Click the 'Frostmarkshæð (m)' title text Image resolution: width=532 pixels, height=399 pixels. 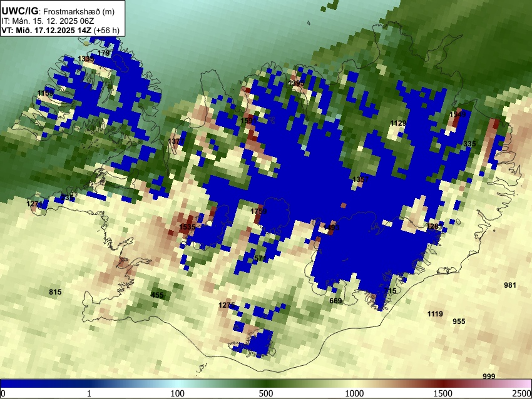tap(79, 11)
